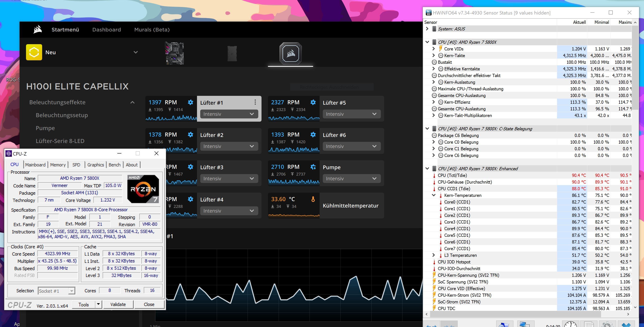The image size is (644, 327).
Task: Open Murals (Beta) in iCUE
Action: coord(152,29)
